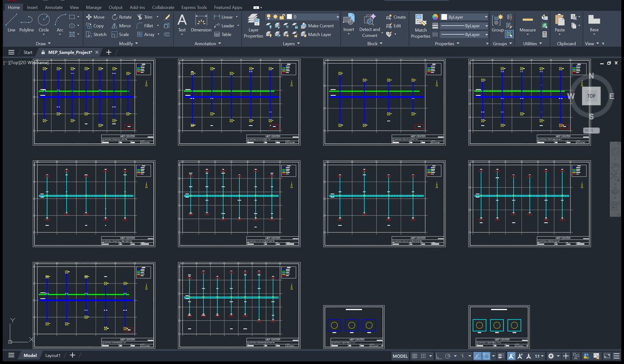
Task: Switch to the Insert ribbon tab
Action: coord(32,7)
